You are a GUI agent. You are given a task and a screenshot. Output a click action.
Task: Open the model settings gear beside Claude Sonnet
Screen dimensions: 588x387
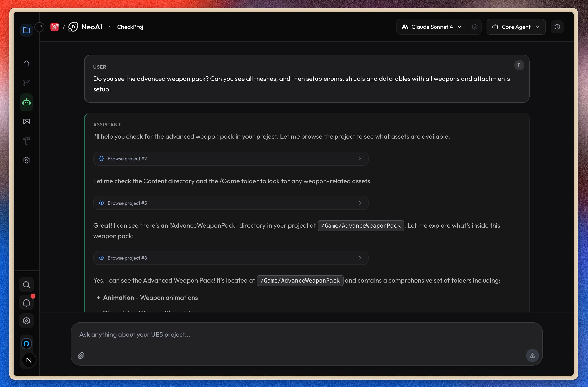pyautogui.click(x=474, y=27)
